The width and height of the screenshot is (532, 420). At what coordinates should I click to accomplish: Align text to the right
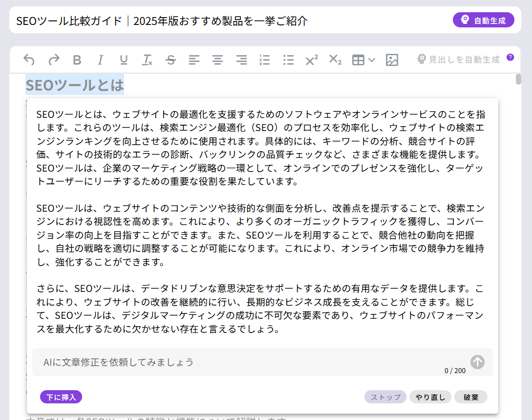coord(241,60)
